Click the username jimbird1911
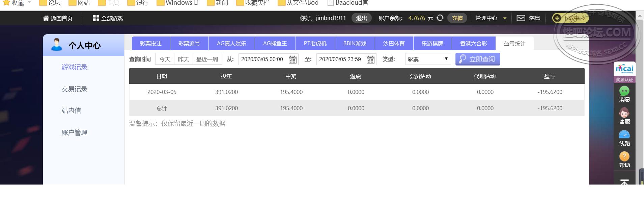Image resolution: width=644 pixels, height=219 pixels. (x=331, y=18)
